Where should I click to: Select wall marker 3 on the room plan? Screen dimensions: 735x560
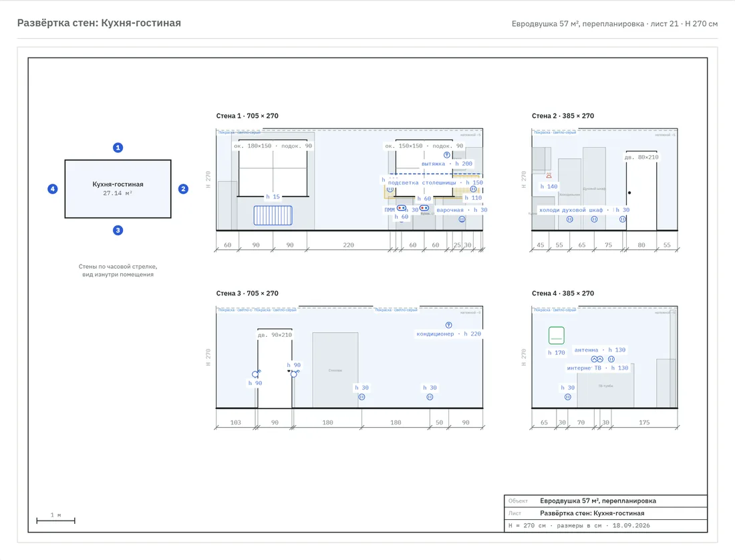point(118,230)
